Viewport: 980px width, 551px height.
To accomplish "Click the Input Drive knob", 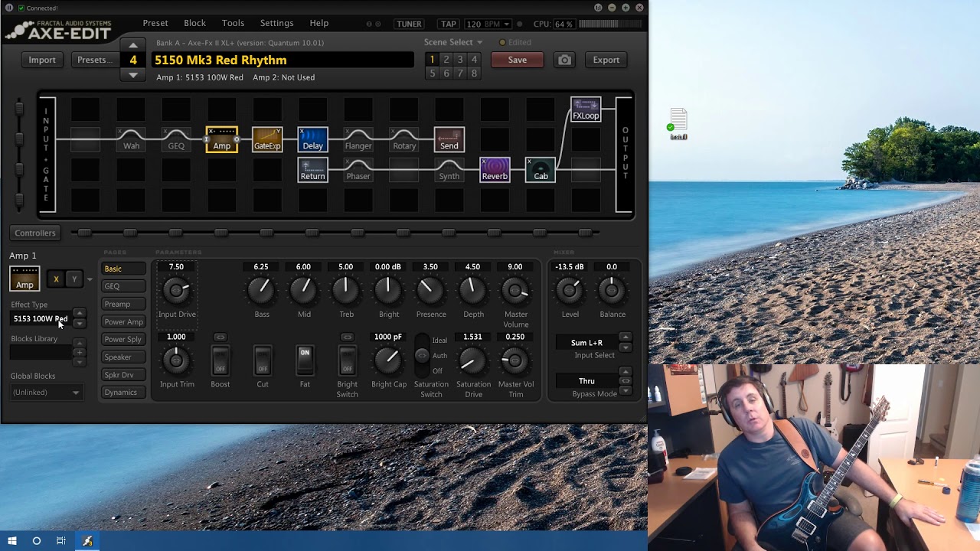I will tap(177, 290).
